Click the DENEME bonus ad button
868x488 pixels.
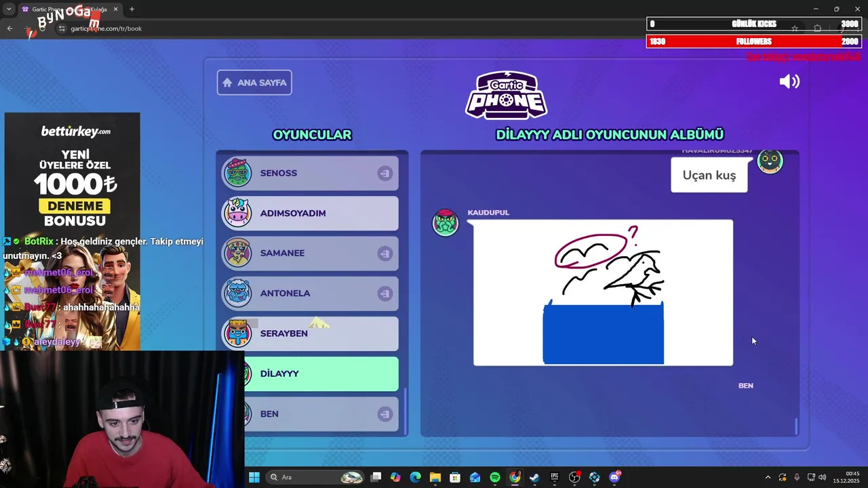coord(75,206)
